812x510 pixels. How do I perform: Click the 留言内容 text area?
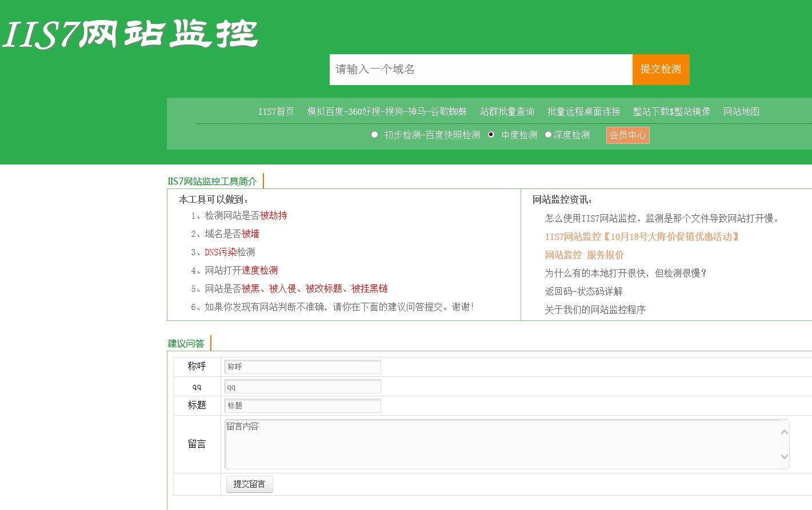point(507,444)
